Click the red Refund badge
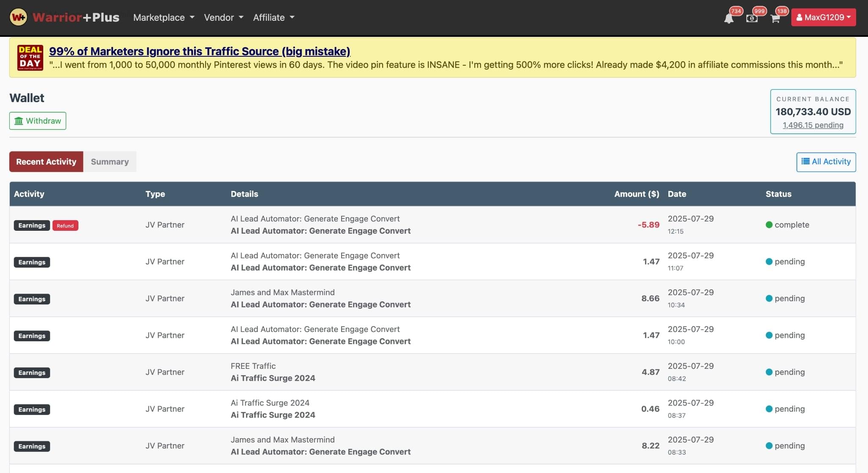The width and height of the screenshot is (868, 473). coord(65,225)
